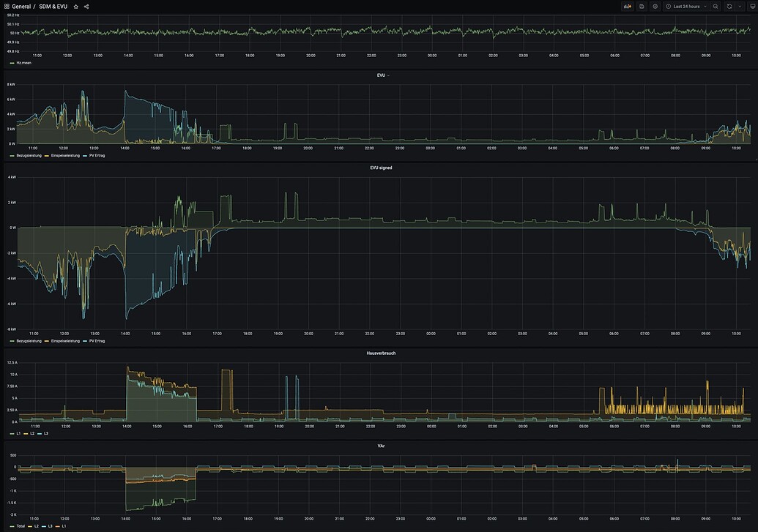The width and height of the screenshot is (758, 532).
Task: Star the SDM & EVU dashboard
Action: (76, 7)
